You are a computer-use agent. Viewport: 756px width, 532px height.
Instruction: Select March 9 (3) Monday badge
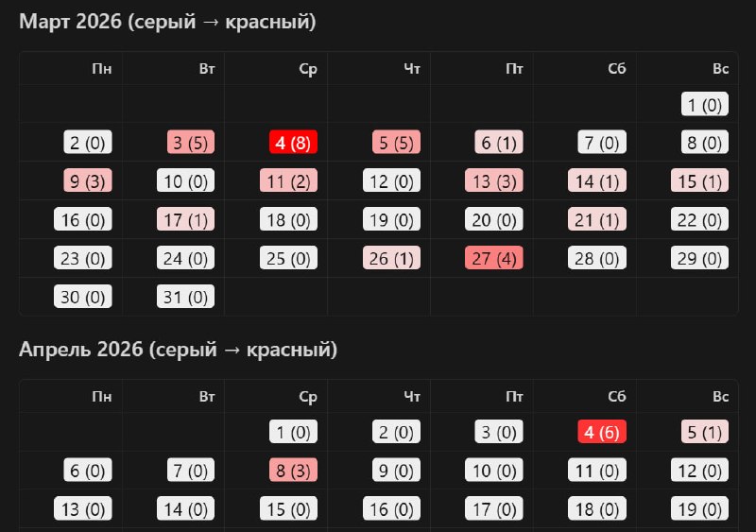tap(88, 180)
